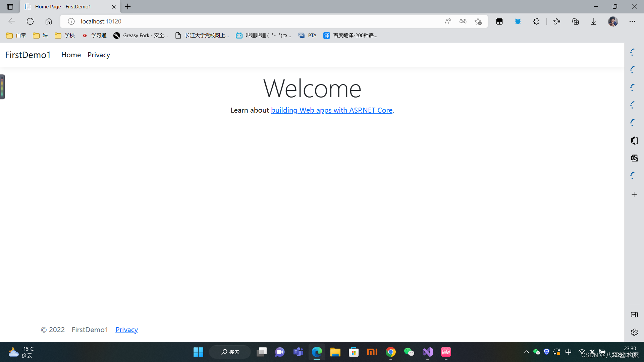Click the footer Privacy link
644x362 pixels.
point(126,330)
